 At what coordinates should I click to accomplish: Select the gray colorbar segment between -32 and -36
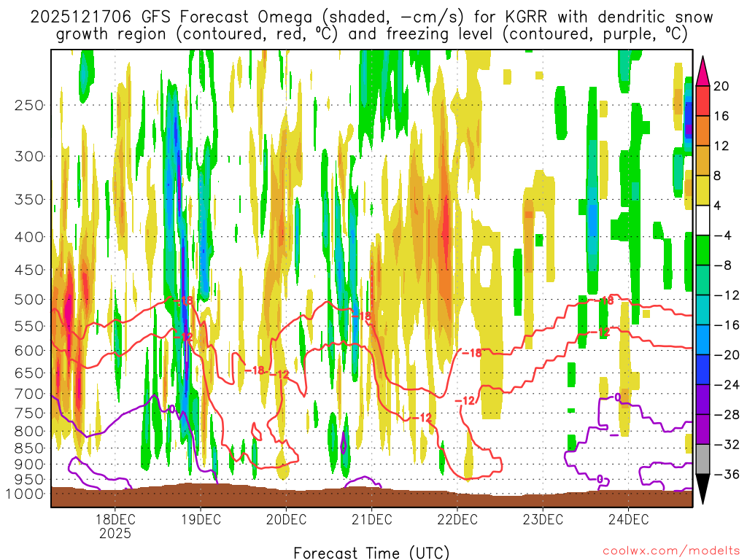pyautogui.click(x=704, y=459)
